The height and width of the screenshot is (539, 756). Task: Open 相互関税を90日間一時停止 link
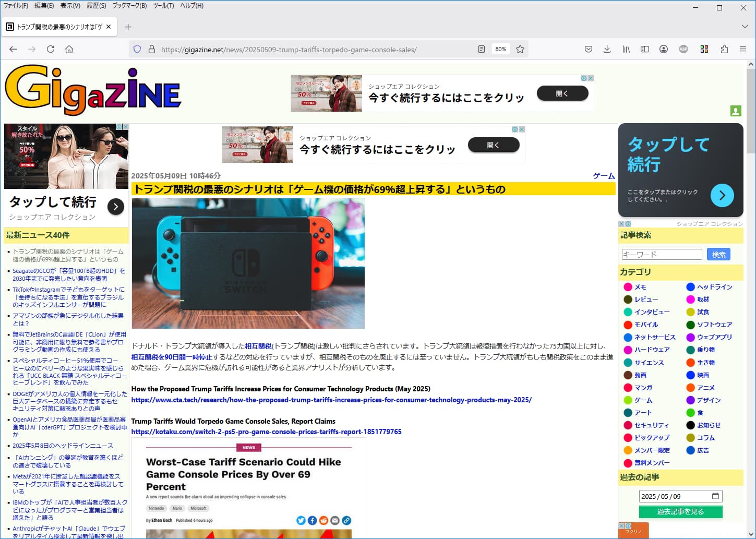(172, 357)
